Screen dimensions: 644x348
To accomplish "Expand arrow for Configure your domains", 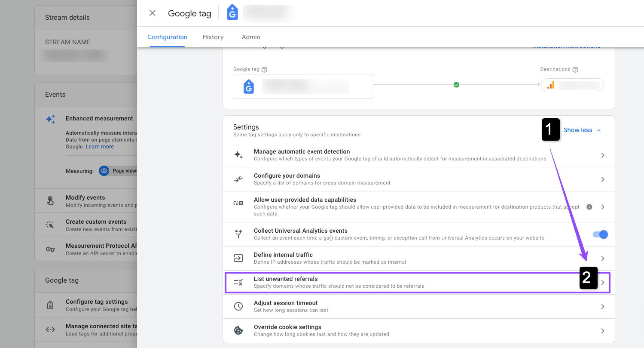I will coord(603,179).
